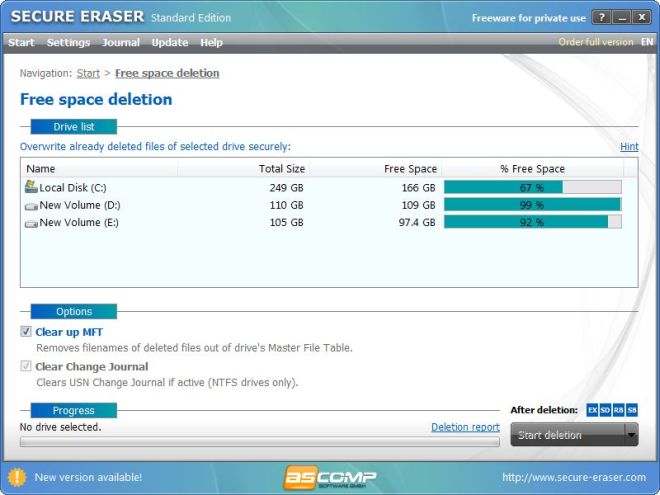The image size is (660, 495).
Task: Click Free space deletion breadcrumb link
Action: 167,73
